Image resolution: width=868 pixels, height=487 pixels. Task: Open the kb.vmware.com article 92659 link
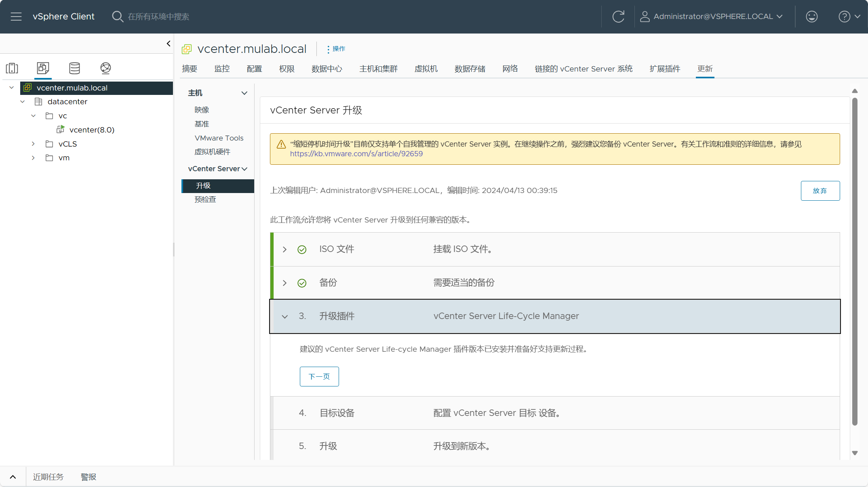click(356, 154)
